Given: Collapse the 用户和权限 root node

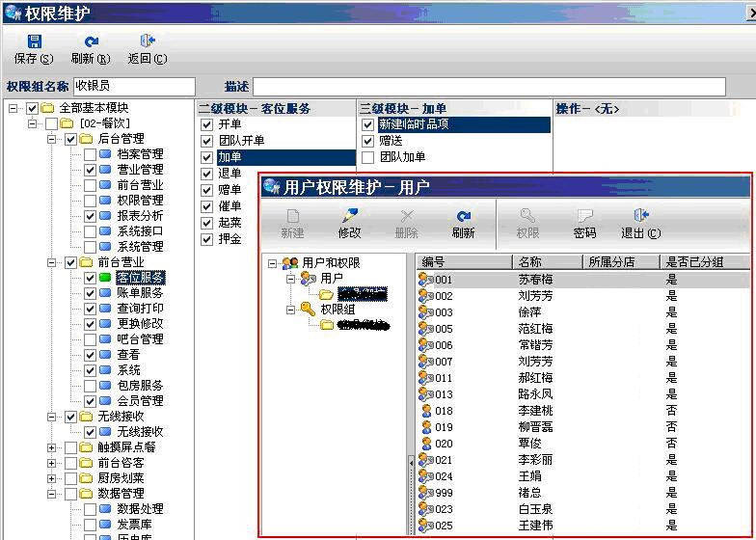Looking at the screenshot, I should coord(273,263).
